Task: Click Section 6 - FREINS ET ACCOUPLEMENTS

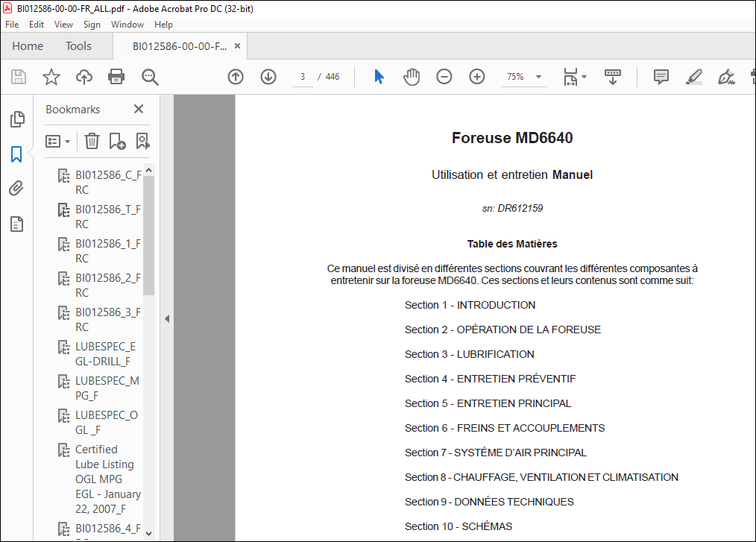Action: [505, 428]
